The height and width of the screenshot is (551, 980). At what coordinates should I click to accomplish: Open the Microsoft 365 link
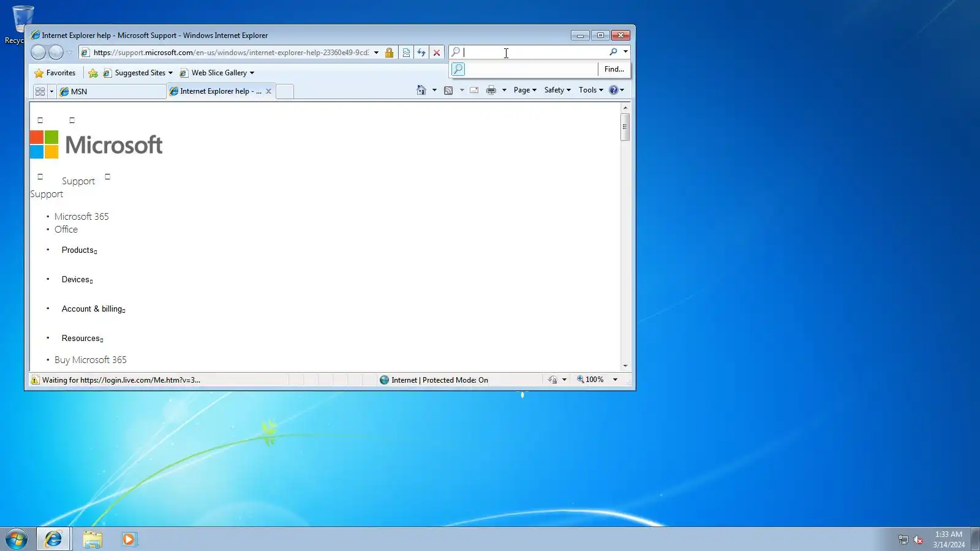(x=81, y=217)
